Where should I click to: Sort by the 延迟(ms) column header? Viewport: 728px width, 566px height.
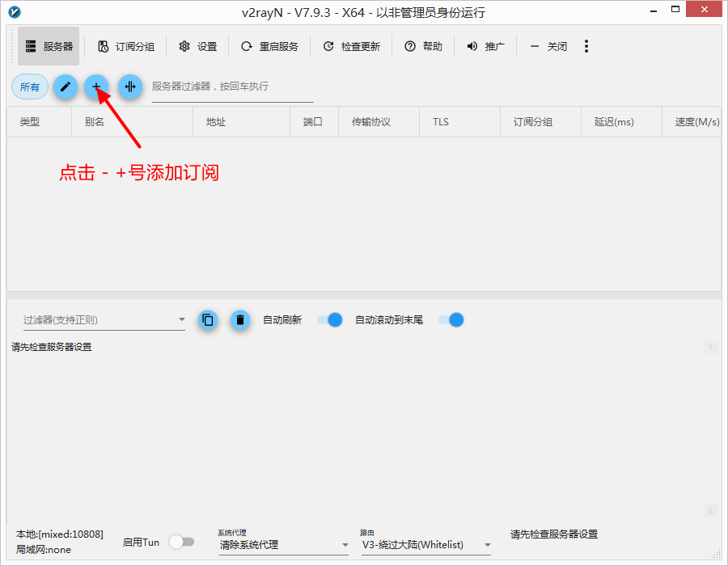coord(621,122)
